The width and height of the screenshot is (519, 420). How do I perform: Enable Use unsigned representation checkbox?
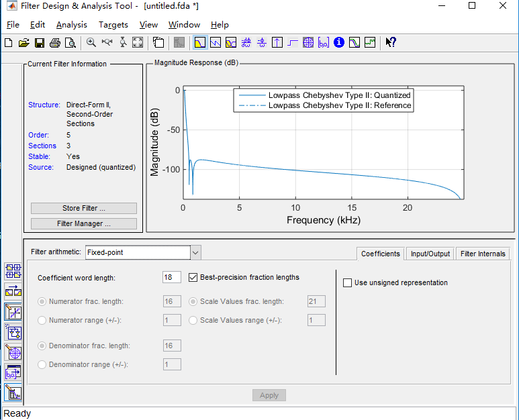[347, 282]
